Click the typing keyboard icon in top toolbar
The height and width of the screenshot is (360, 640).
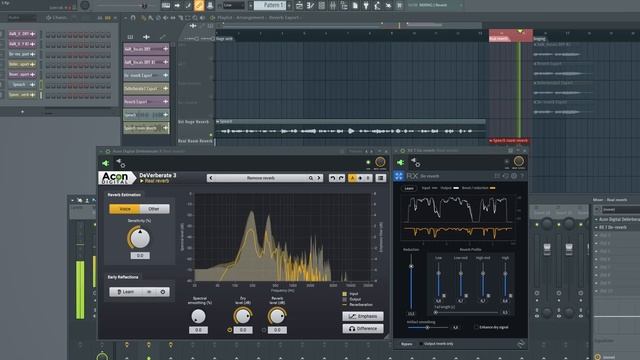166,5
